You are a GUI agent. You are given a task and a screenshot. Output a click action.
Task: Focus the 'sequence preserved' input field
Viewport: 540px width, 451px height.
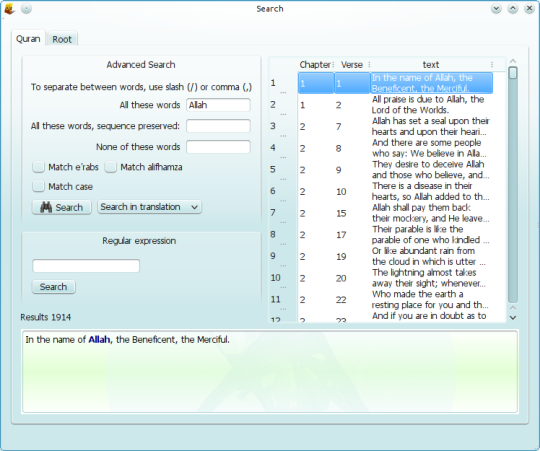coord(218,126)
